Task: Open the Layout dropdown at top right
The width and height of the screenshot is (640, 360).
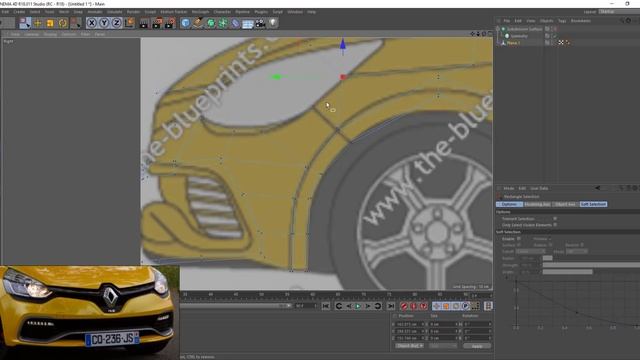Action: 619,12
